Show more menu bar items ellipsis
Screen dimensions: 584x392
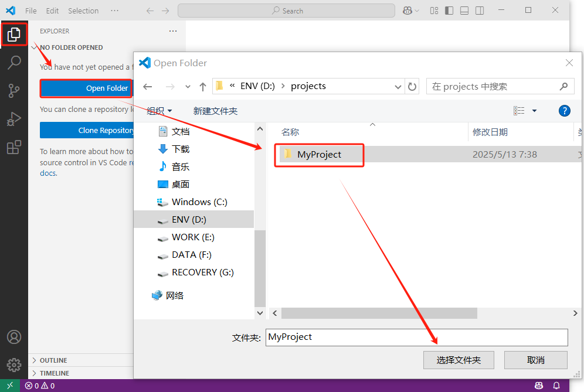pos(115,11)
